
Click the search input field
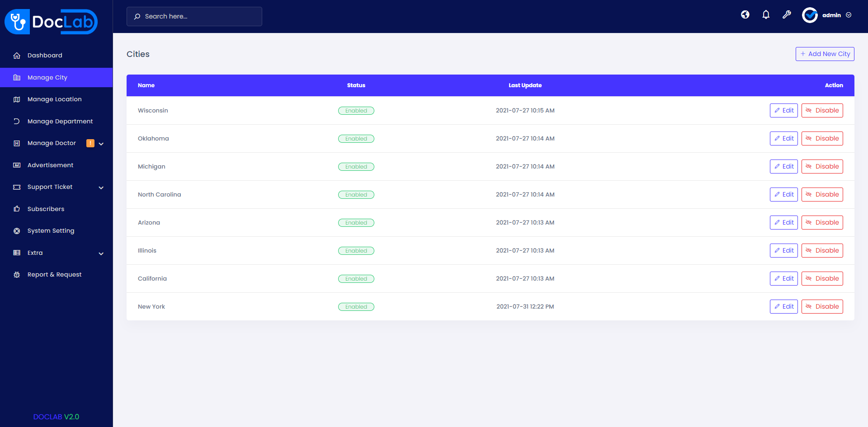pos(194,16)
